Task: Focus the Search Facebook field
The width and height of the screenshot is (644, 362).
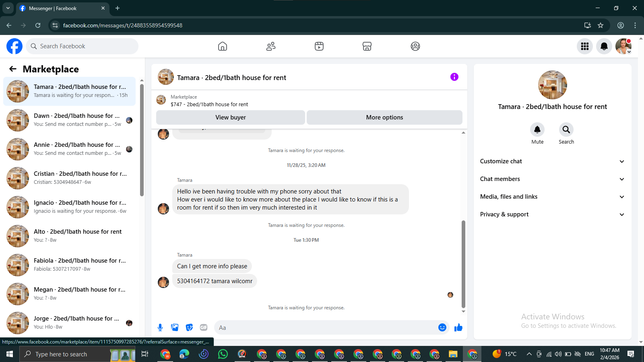Action: click(82, 46)
